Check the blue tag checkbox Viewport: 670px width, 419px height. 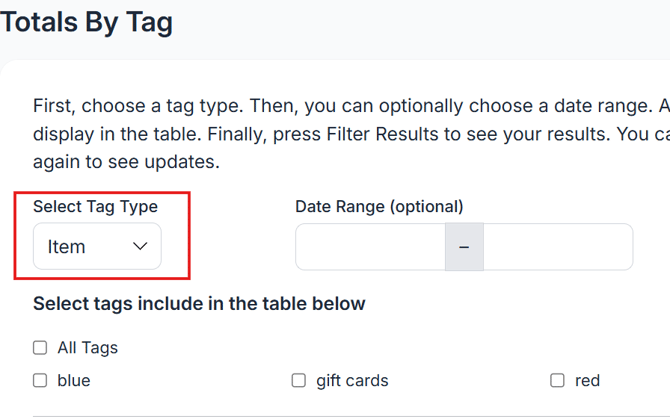(40, 380)
